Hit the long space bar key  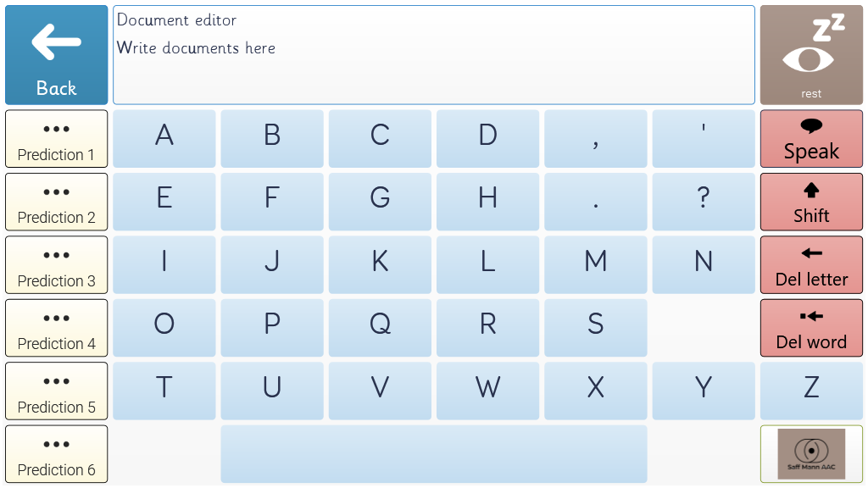pyautogui.click(x=434, y=454)
